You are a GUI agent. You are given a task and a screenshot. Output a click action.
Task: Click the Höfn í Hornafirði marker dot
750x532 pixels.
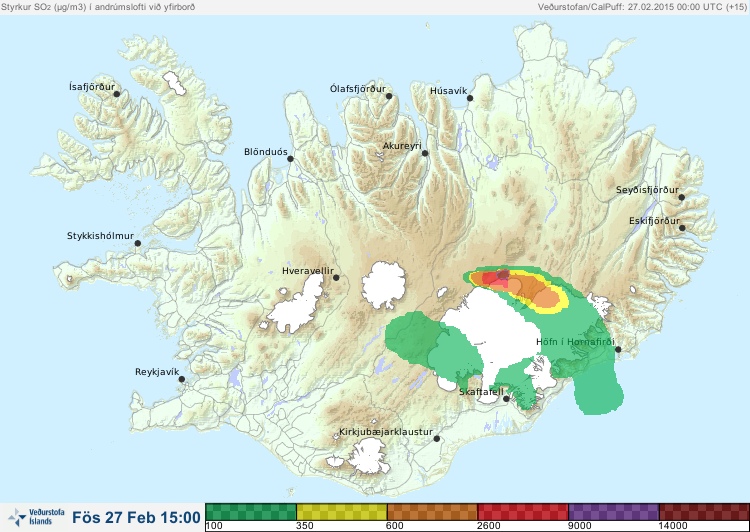618,350
